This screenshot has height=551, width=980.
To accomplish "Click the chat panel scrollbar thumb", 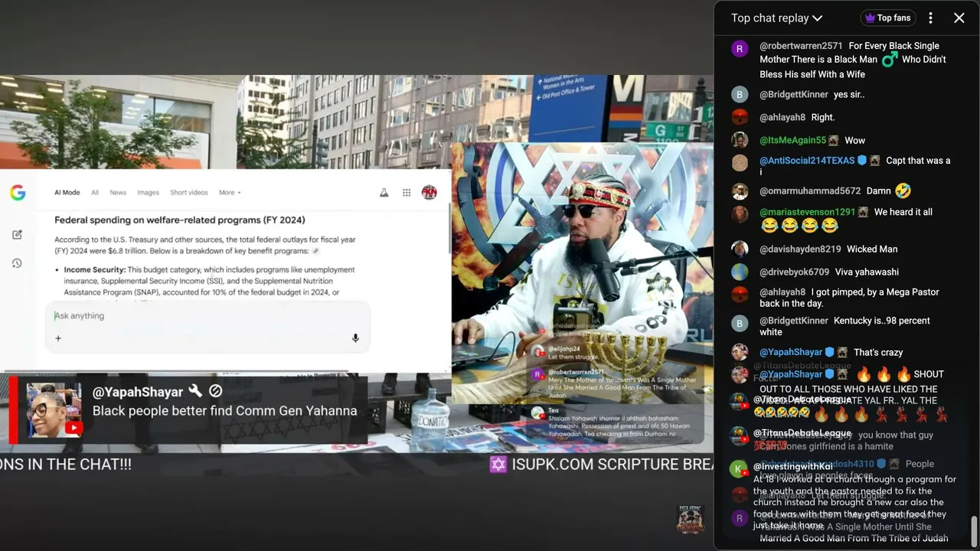I will pyautogui.click(x=975, y=531).
